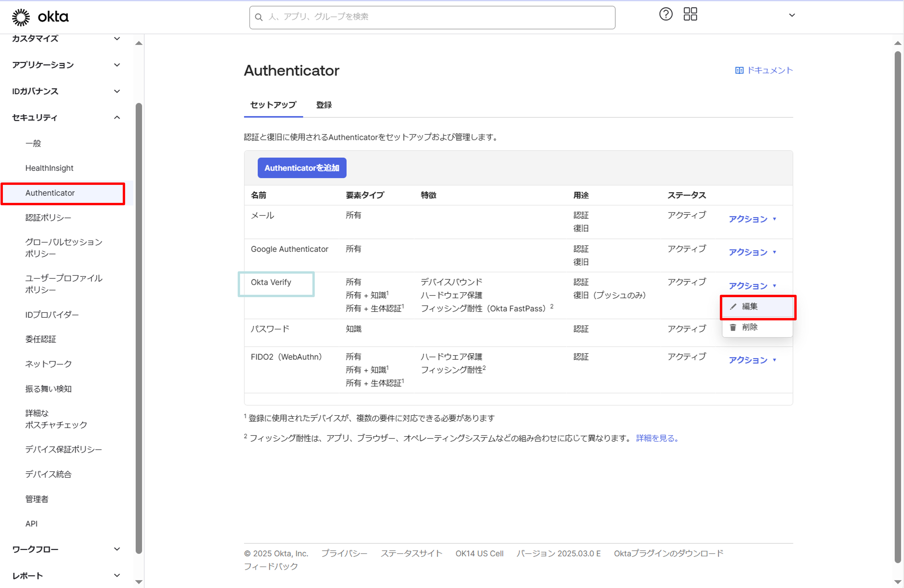Open 振る舞い検知 in the sidebar

pos(49,389)
